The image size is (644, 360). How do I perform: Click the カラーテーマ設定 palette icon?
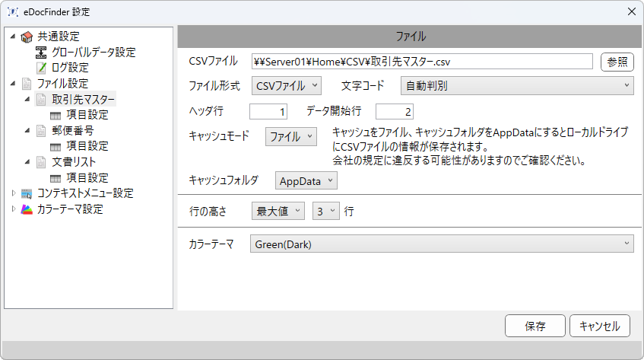[27, 209]
